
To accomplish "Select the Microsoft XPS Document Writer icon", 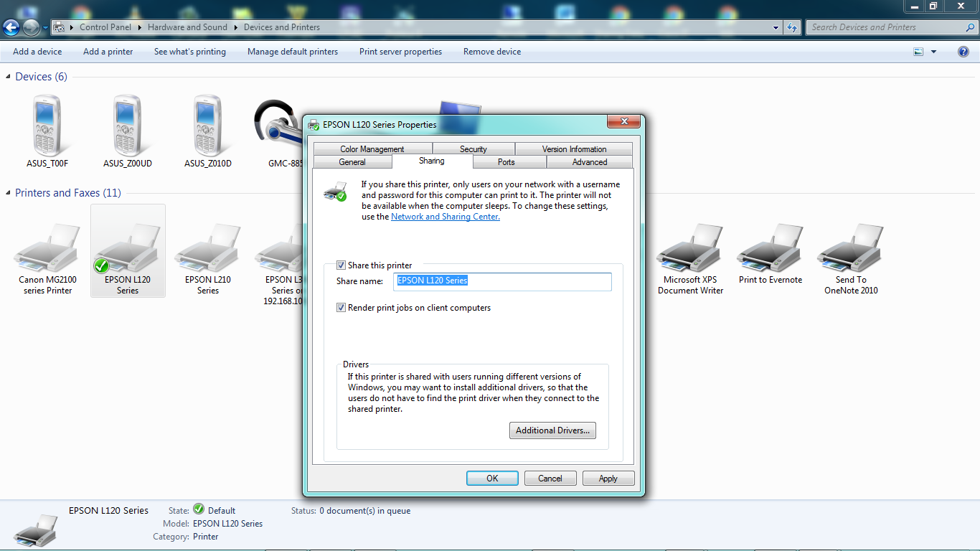I will 691,250.
